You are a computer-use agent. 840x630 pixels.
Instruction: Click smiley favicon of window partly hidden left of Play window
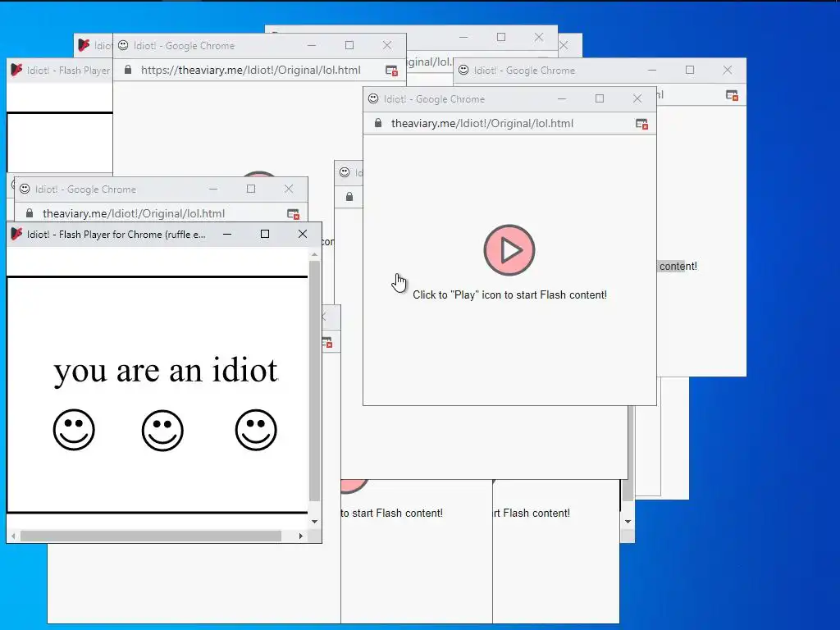tap(345, 172)
